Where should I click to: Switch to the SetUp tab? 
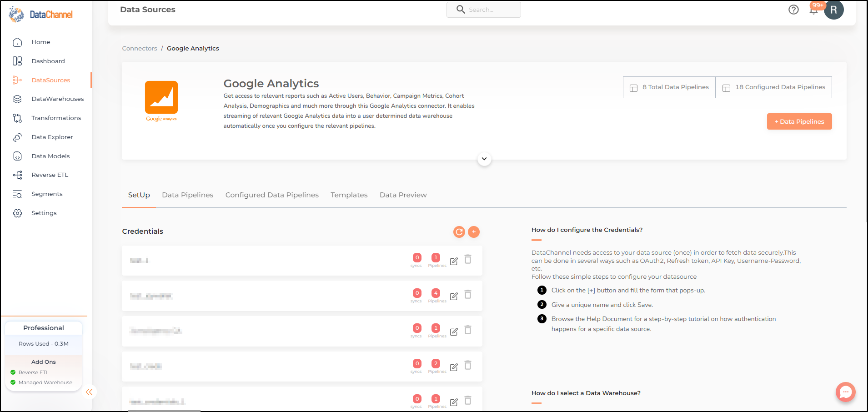tap(139, 195)
